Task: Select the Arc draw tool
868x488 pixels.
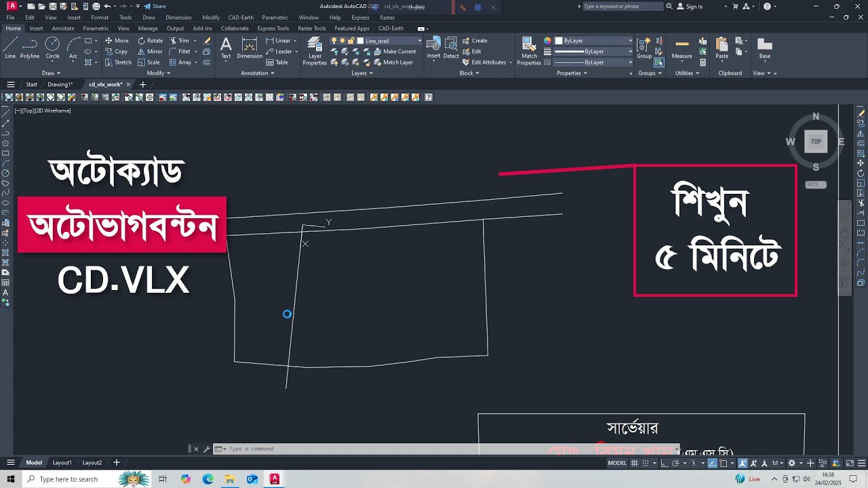Action: [x=73, y=48]
